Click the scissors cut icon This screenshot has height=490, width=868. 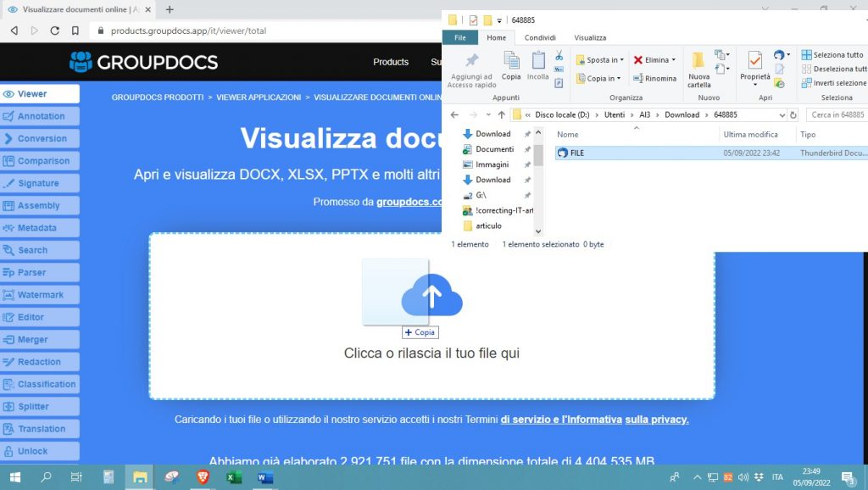tap(559, 56)
